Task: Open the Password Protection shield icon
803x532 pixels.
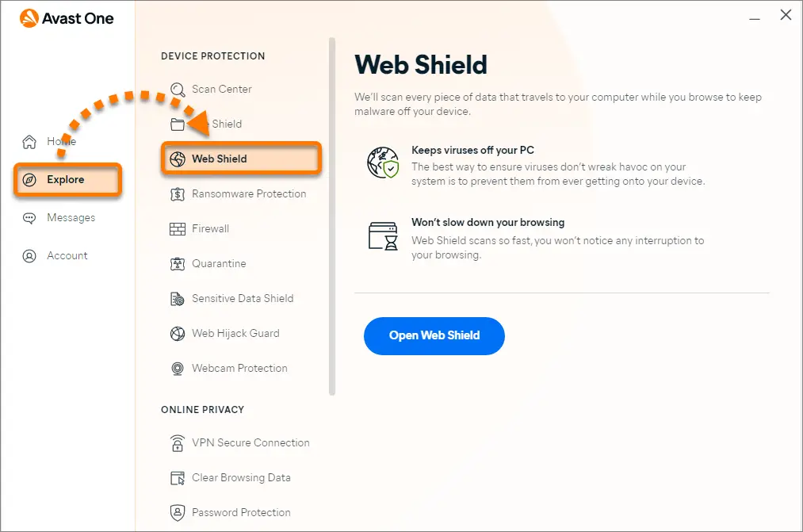Action: point(178,512)
